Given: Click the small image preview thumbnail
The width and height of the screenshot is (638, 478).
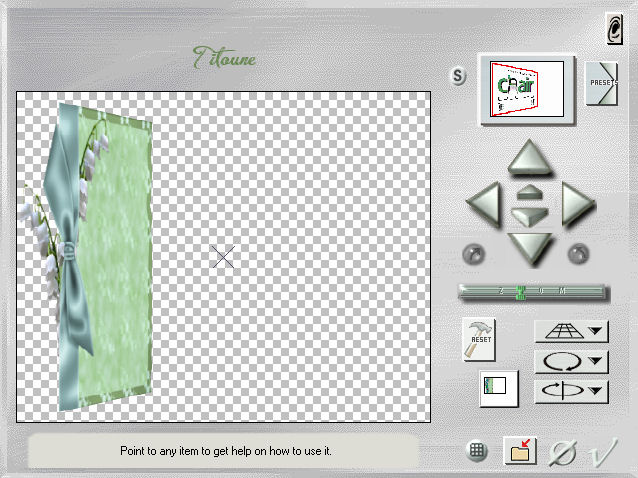Looking at the screenshot, I should [x=499, y=389].
